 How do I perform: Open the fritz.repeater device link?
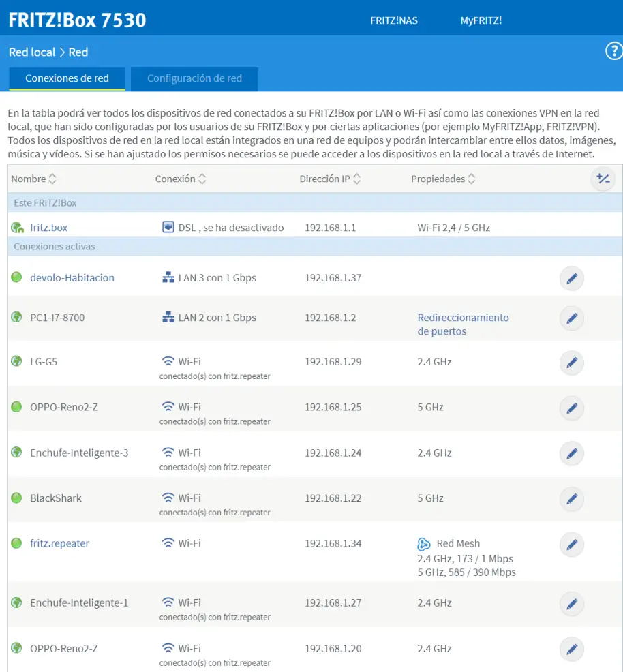pyautogui.click(x=59, y=543)
